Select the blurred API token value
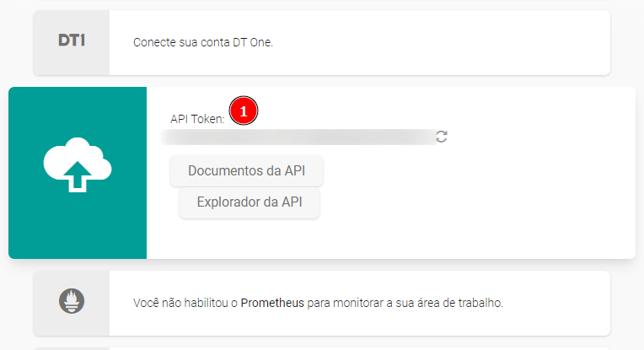 299,137
